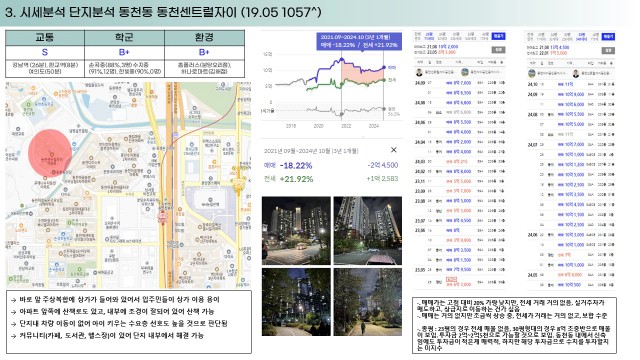This screenshot has height=360, width=640.
Task: Open the 8억 7,000 sale listing row
Action: 460,83
